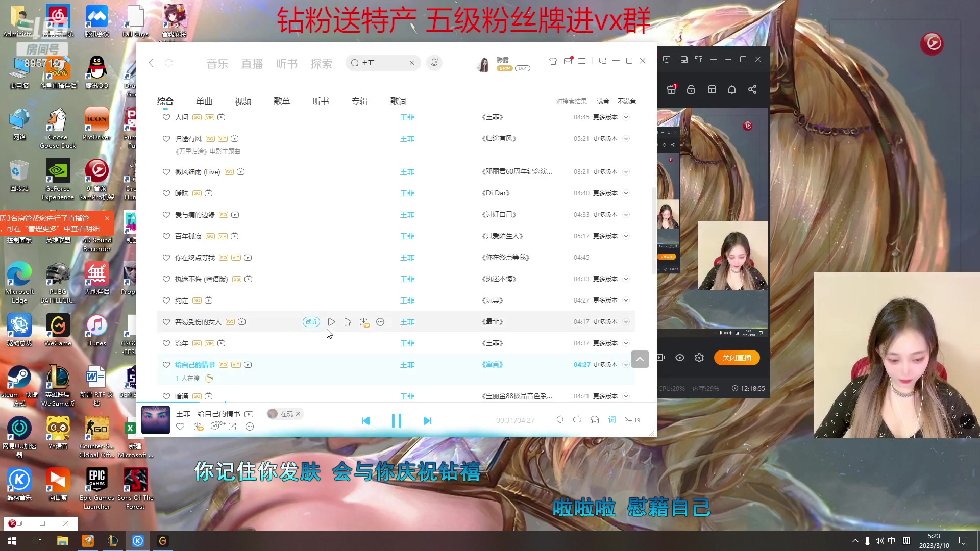This screenshot has height=551, width=980.
Task: Activate the voice search microphone icon
Action: 434,62
